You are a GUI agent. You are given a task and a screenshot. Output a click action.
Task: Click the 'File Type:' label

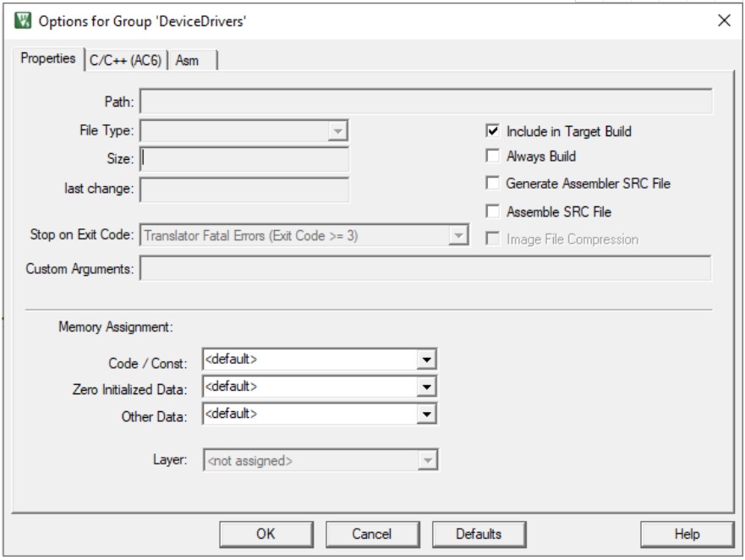click(107, 130)
